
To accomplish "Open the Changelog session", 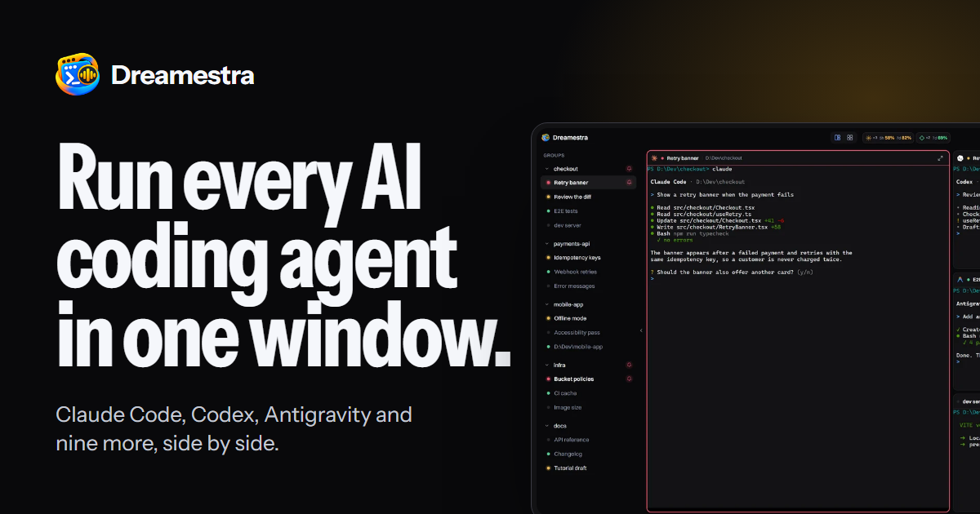I will click(588, 454).
